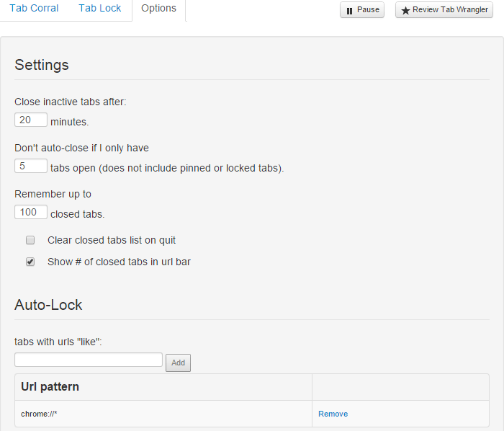
Task: Click the pause icon in the top bar
Action: (349, 11)
